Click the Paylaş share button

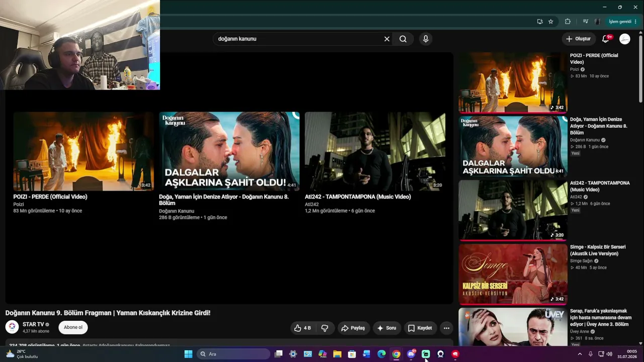pos(353,328)
